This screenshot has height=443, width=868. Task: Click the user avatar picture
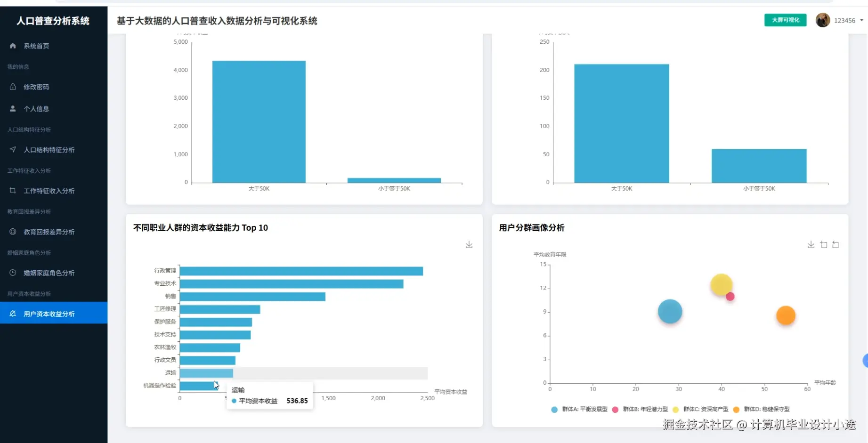click(823, 20)
